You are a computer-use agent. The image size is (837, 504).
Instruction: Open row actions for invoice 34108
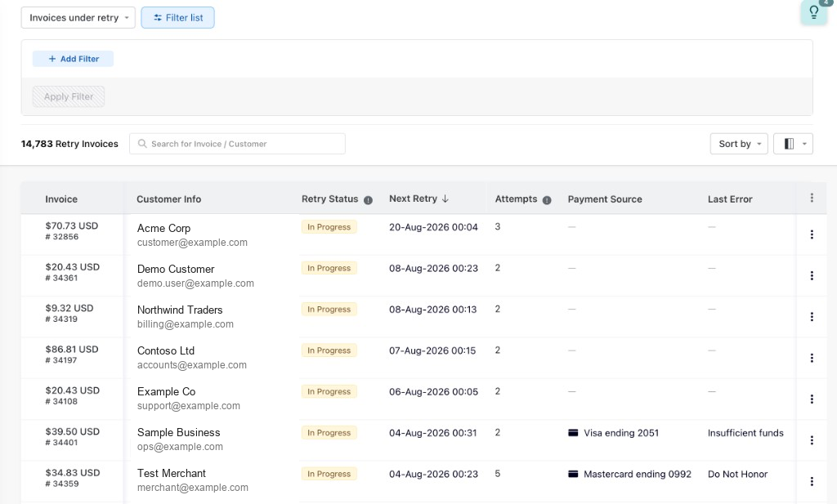(x=812, y=399)
